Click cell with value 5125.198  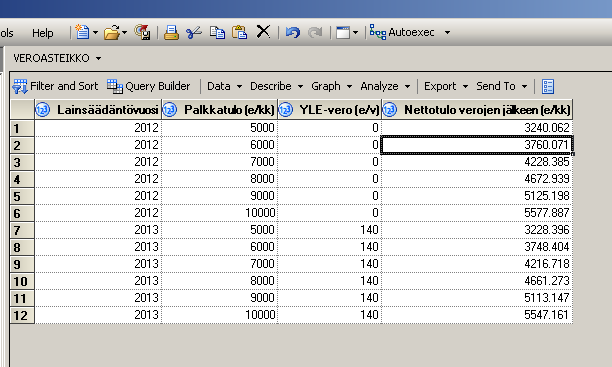coord(477,196)
